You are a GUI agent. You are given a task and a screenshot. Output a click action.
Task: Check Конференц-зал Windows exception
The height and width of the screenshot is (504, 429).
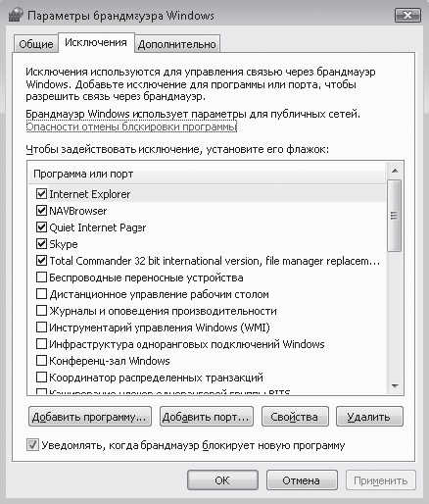41,361
